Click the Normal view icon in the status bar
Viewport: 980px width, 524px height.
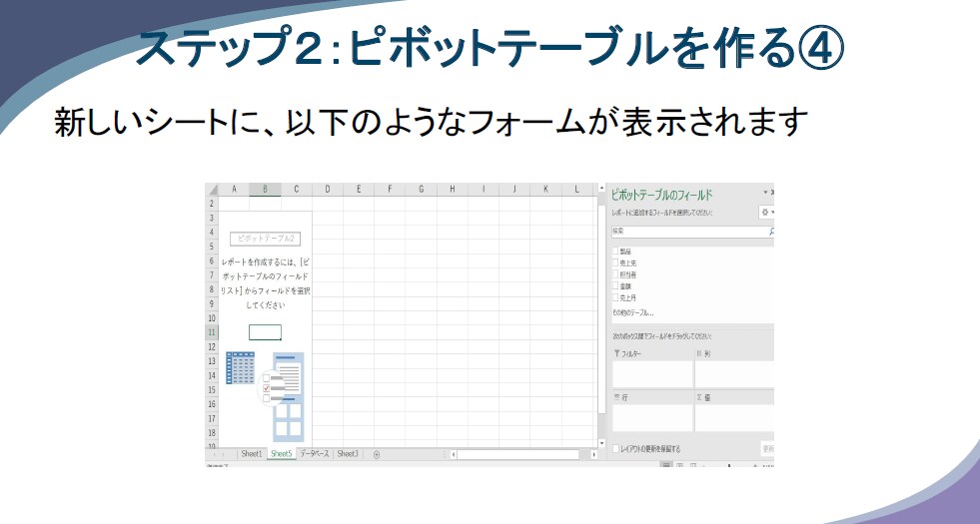point(667,466)
